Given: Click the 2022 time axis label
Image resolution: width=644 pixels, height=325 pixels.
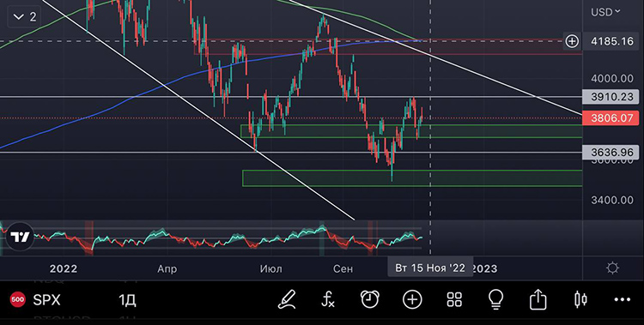Looking at the screenshot, I should point(64,268).
